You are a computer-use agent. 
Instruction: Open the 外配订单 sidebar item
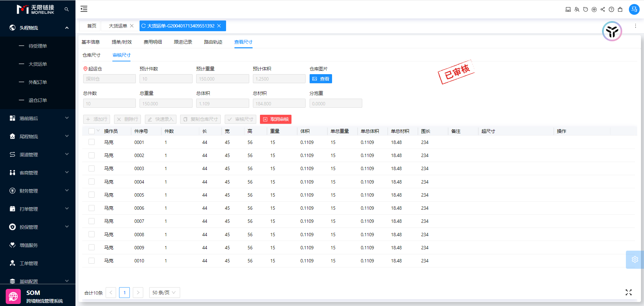pos(38,82)
